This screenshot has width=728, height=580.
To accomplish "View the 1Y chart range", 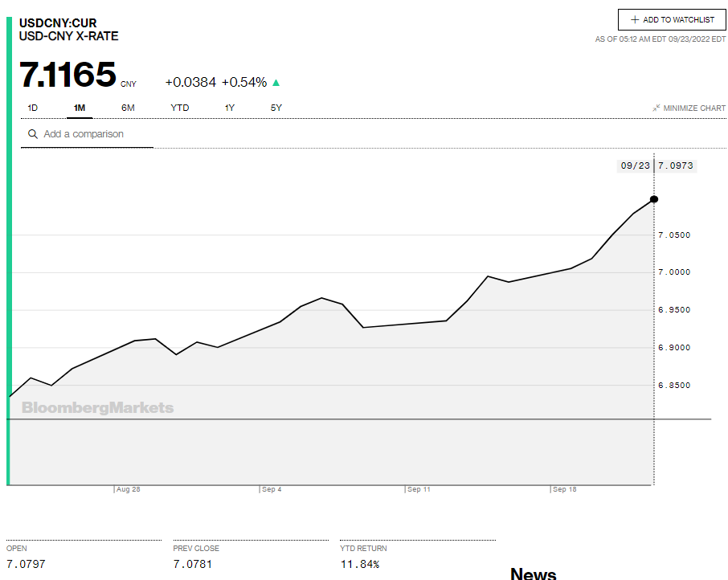I will tap(230, 108).
